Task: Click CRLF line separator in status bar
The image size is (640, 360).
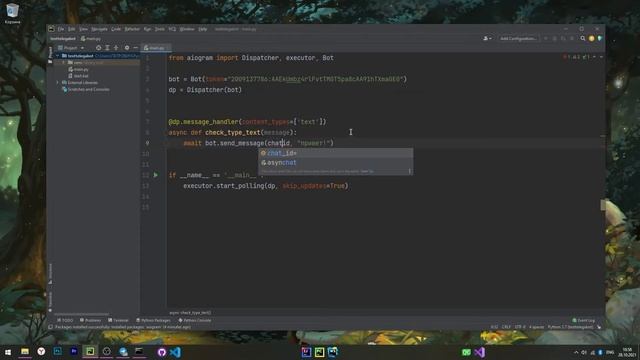Action: [x=506, y=327]
